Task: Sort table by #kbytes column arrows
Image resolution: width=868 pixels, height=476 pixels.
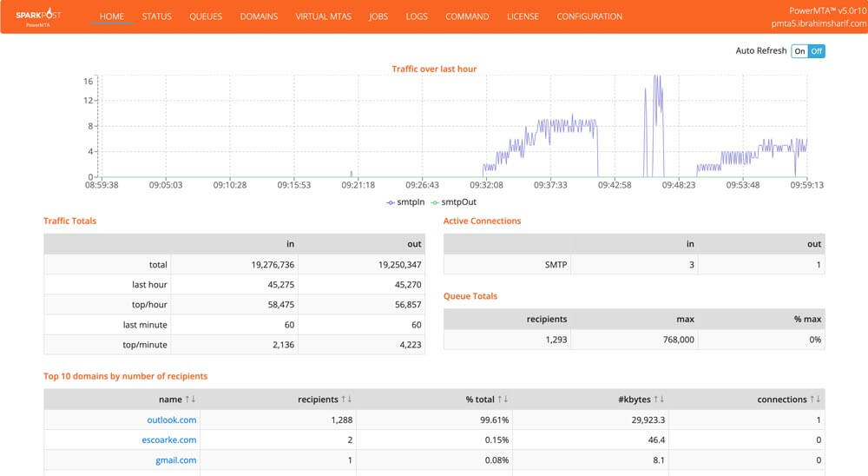Action: (x=659, y=399)
